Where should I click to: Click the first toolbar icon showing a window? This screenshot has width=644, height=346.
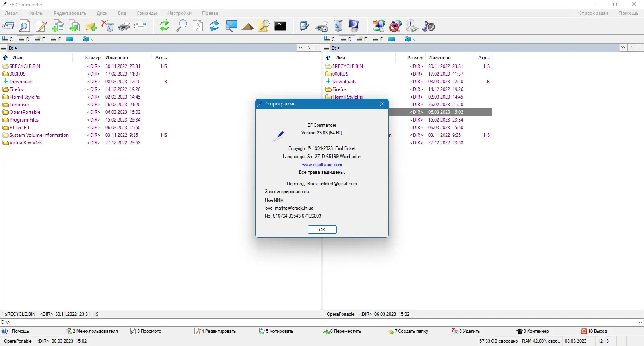pyautogui.click(x=8, y=26)
